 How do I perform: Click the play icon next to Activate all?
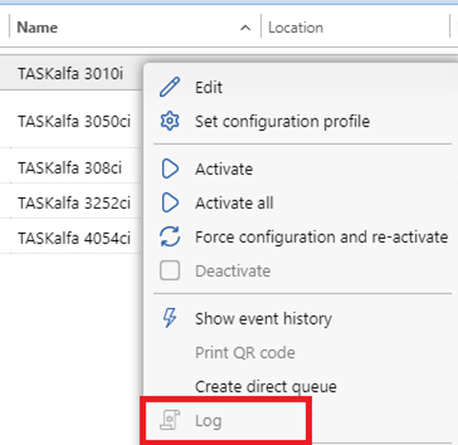170,203
